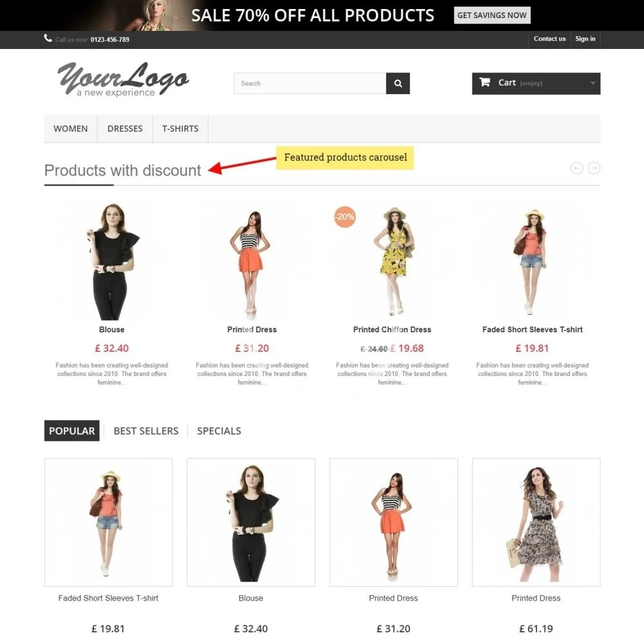
Task: Click the search magnifier button
Action: click(397, 83)
